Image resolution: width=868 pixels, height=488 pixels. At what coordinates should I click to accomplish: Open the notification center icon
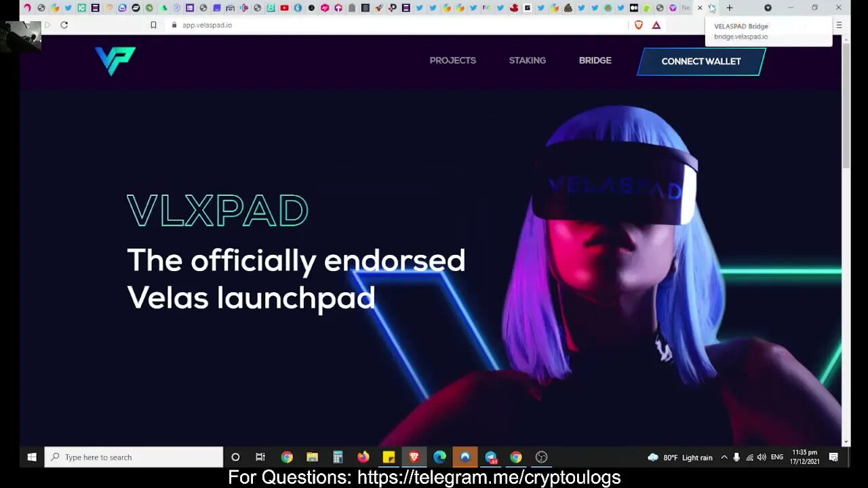(x=833, y=457)
